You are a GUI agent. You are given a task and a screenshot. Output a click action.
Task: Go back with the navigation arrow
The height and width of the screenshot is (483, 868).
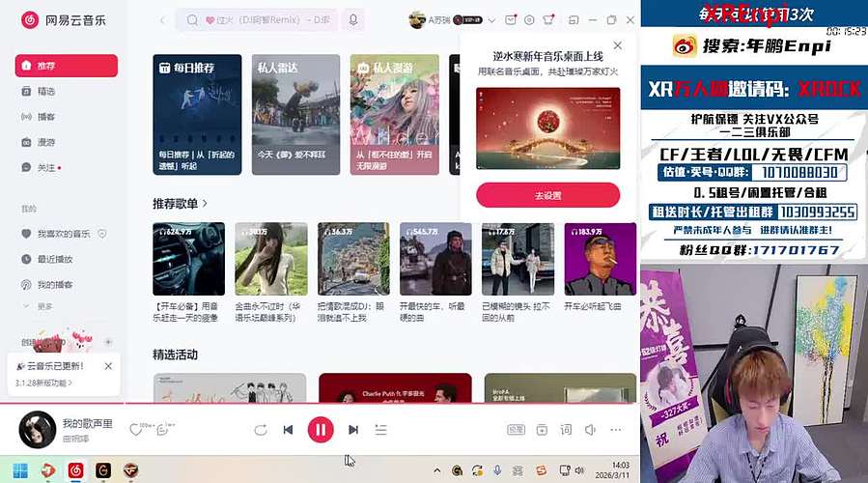tap(162, 20)
